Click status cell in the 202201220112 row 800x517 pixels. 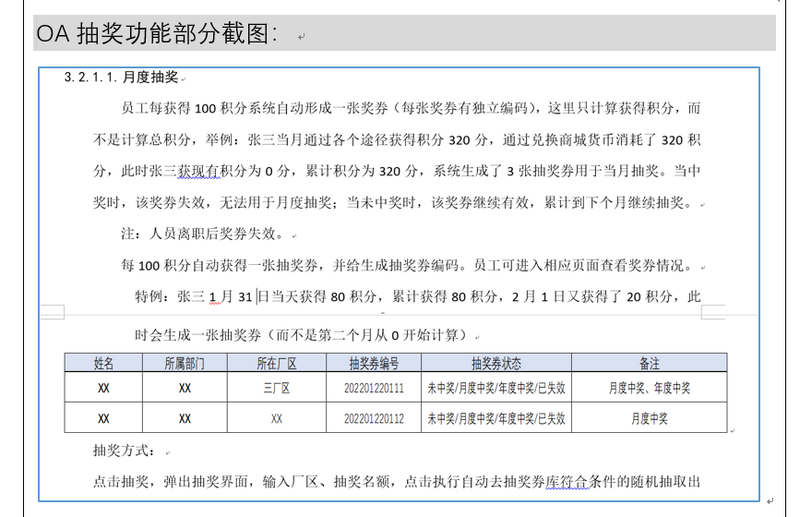496,418
